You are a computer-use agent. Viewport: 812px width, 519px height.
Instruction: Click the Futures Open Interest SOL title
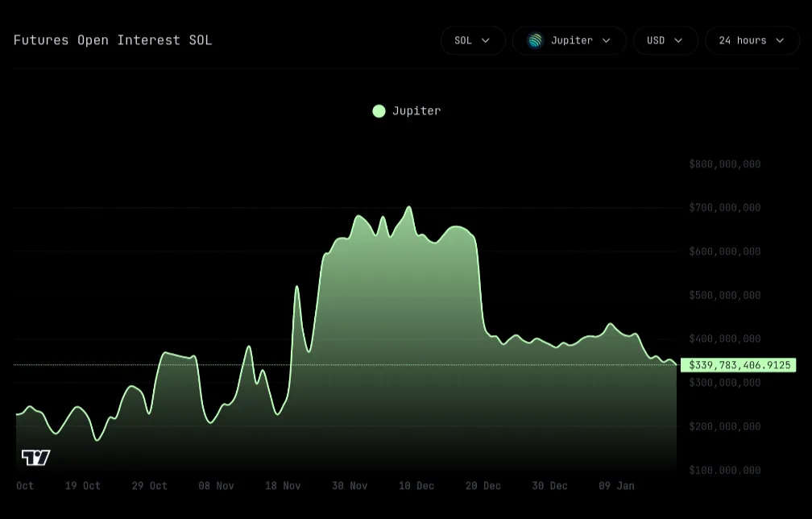[x=113, y=40]
